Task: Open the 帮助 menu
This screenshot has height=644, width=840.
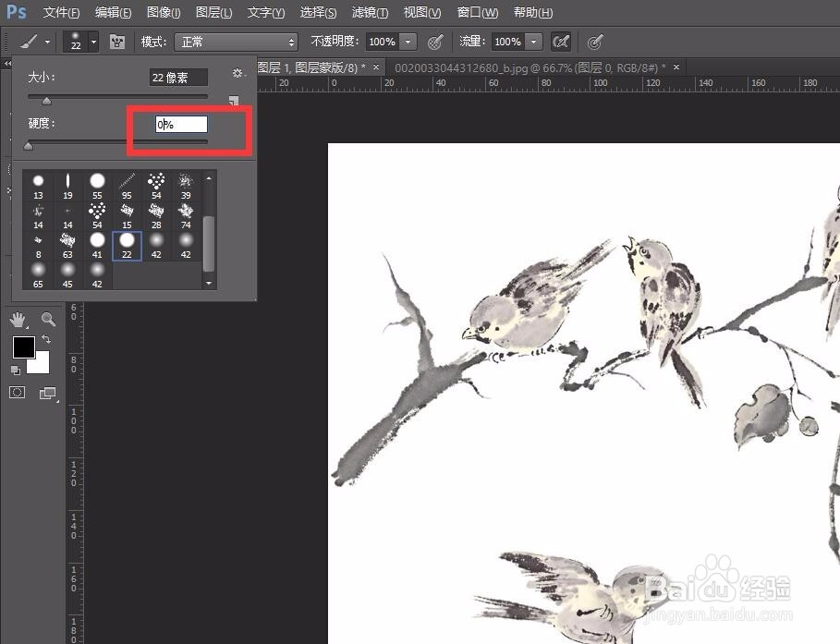Action: (x=533, y=12)
